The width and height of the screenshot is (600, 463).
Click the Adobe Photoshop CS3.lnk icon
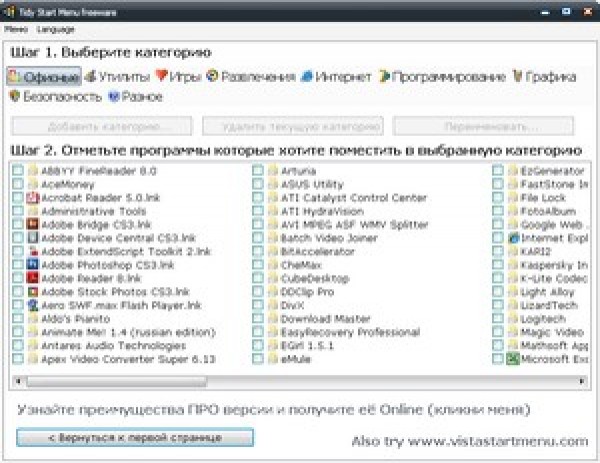click(33, 265)
